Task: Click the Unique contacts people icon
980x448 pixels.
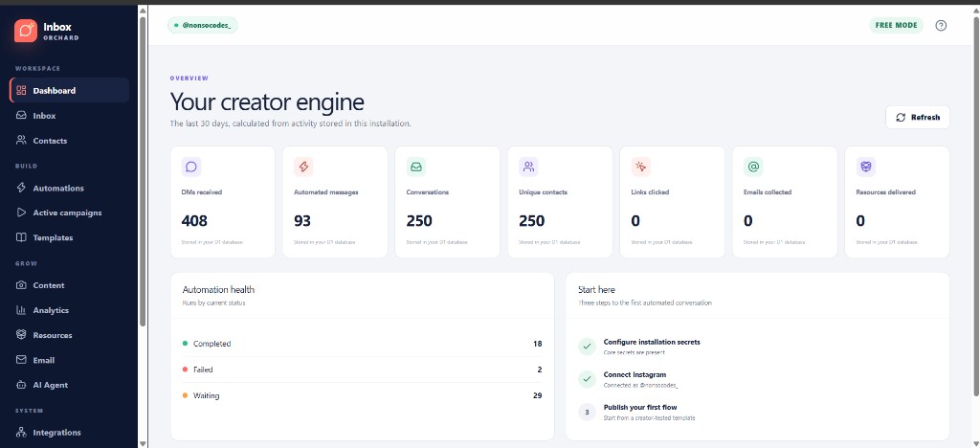Action: pos(528,167)
